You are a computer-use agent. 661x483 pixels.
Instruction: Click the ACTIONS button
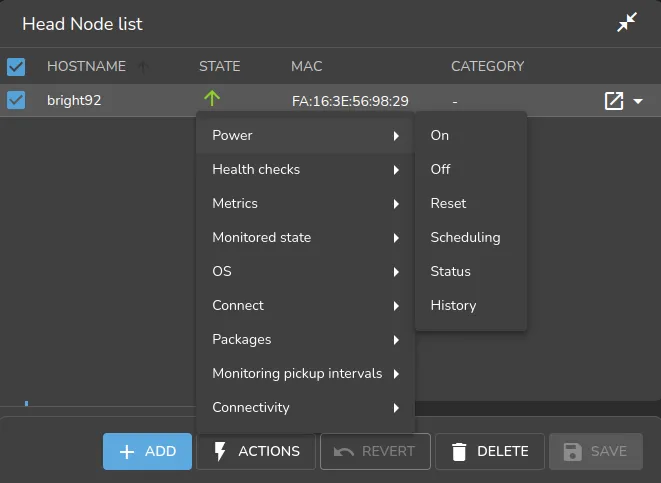click(256, 451)
